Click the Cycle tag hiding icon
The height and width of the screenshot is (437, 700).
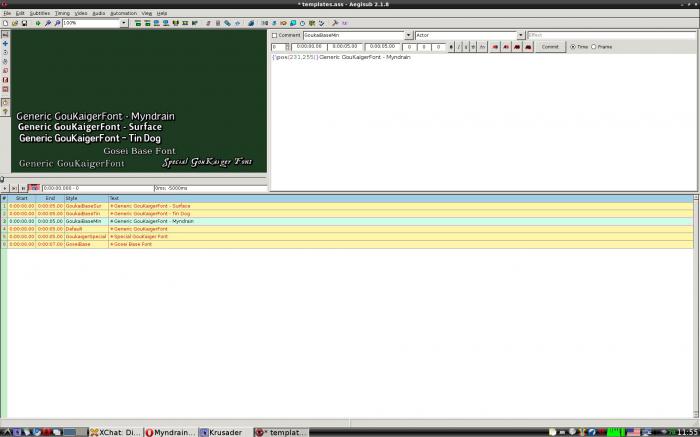pyautogui.click(x=344, y=23)
